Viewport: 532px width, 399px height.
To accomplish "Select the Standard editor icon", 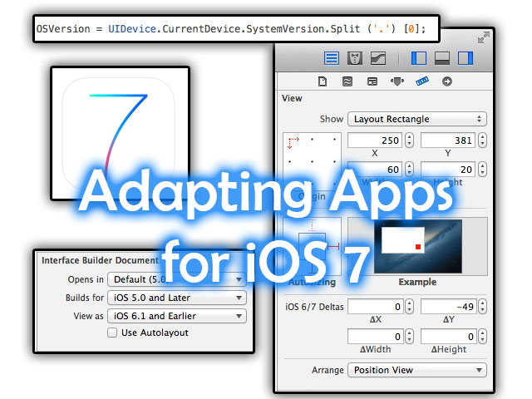I will pos(331,58).
